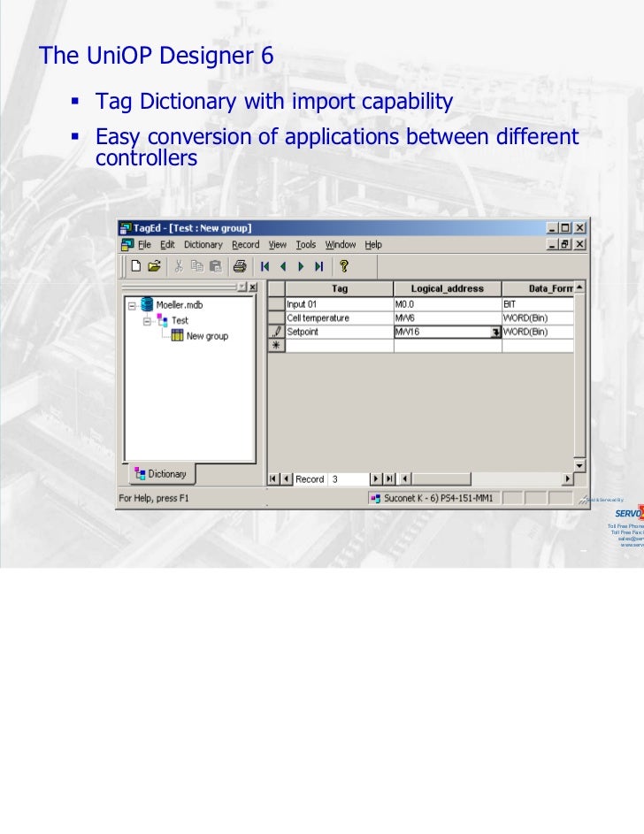Open the Edit menu

click(x=167, y=245)
